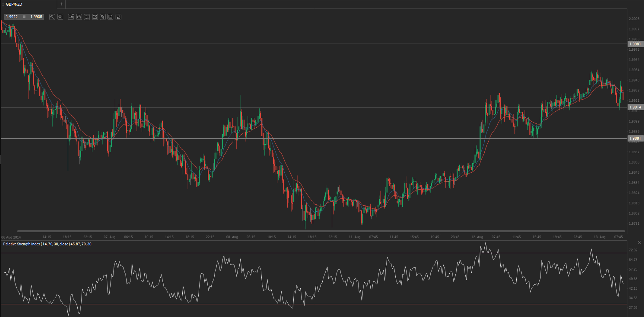Image resolution: width=644 pixels, height=317 pixels.
Task: Select the eraser tool icon
Action: tap(118, 17)
